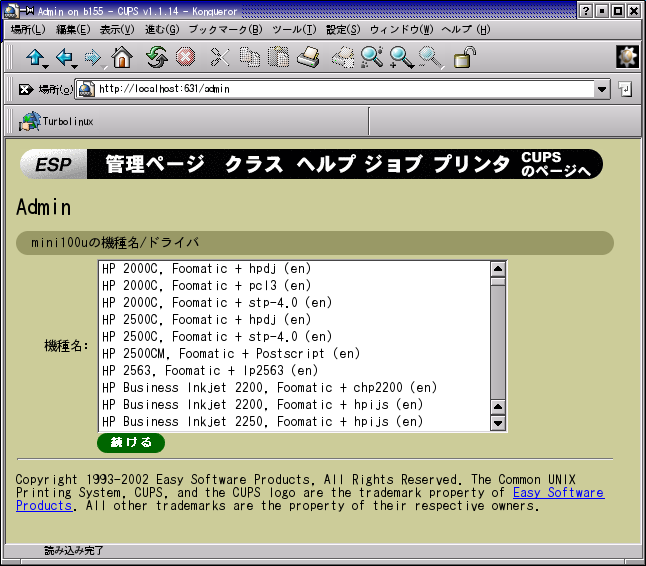
Task: Open the ヘルプ(H) menu
Action: (466, 29)
